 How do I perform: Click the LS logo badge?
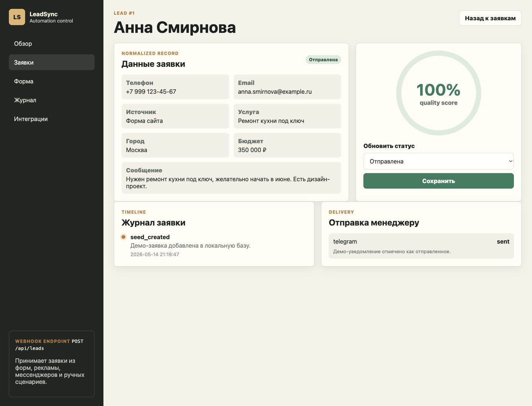pos(17,17)
